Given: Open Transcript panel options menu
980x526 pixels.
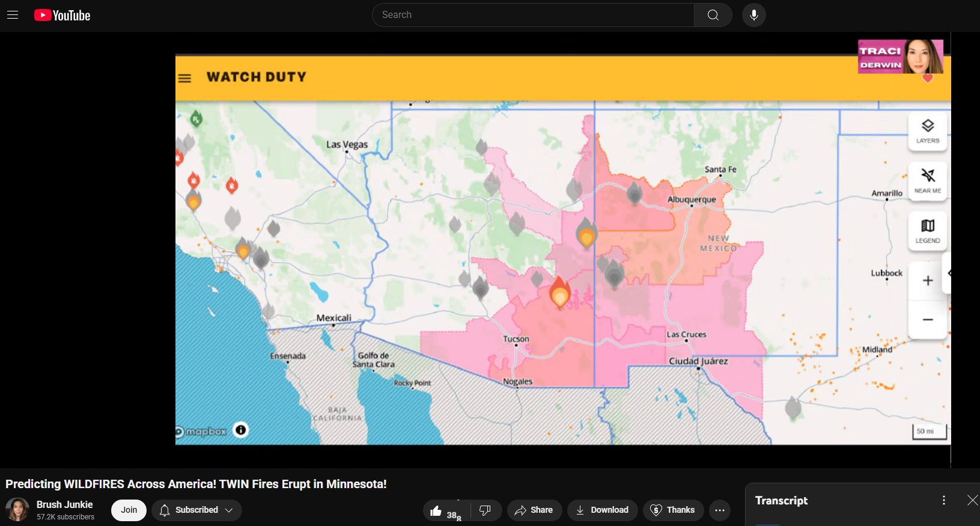Looking at the screenshot, I should tap(944, 500).
